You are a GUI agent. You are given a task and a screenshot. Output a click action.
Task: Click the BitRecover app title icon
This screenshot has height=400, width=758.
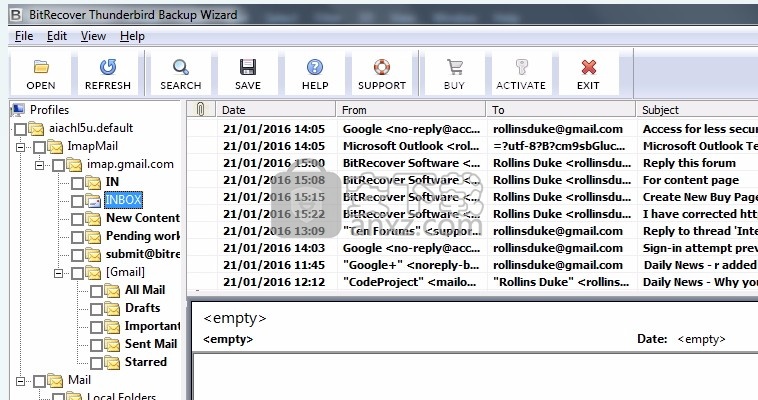click(x=16, y=15)
